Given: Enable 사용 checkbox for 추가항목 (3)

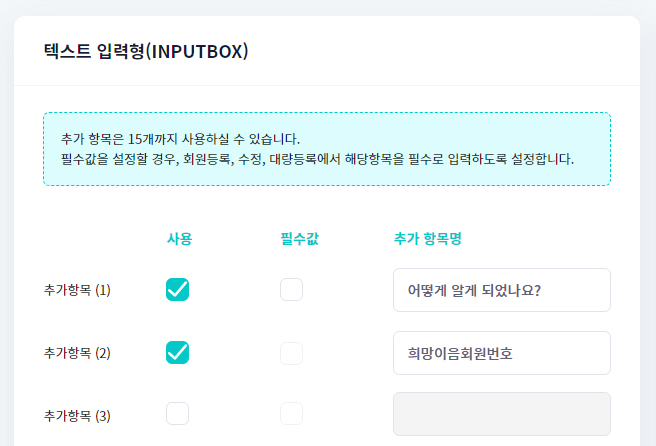Looking at the screenshot, I should pyautogui.click(x=177, y=414).
